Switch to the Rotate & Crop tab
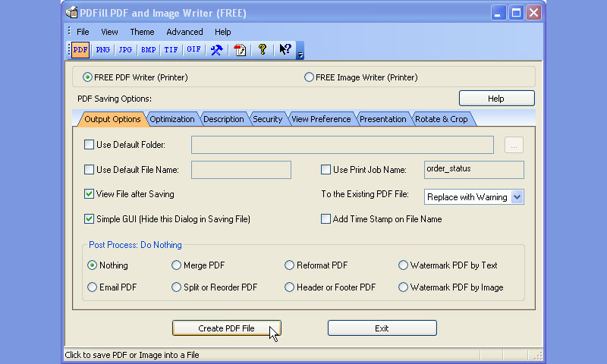The height and width of the screenshot is (364, 607). pyautogui.click(x=442, y=119)
